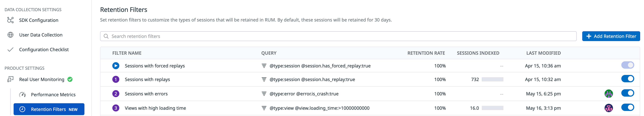Open the Retention Filters sidebar entry
Image resolution: width=644 pixels, height=116 pixels.
(x=49, y=109)
